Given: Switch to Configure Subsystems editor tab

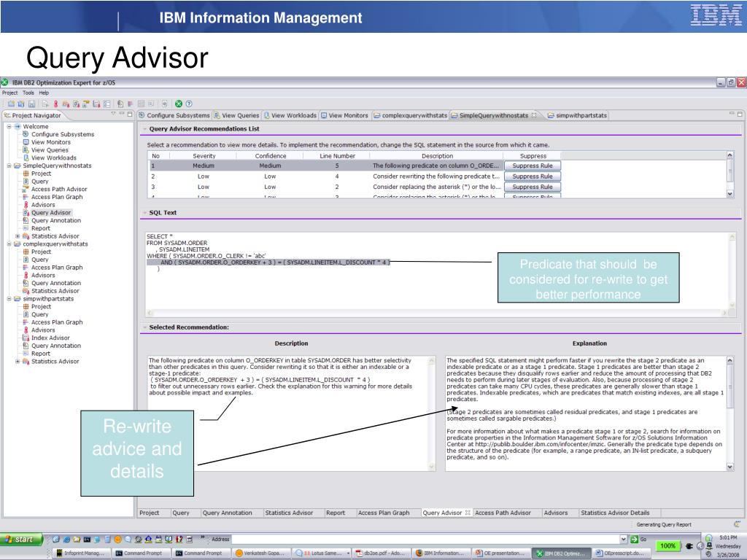Looking at the screenshot, I should [174, 115].
